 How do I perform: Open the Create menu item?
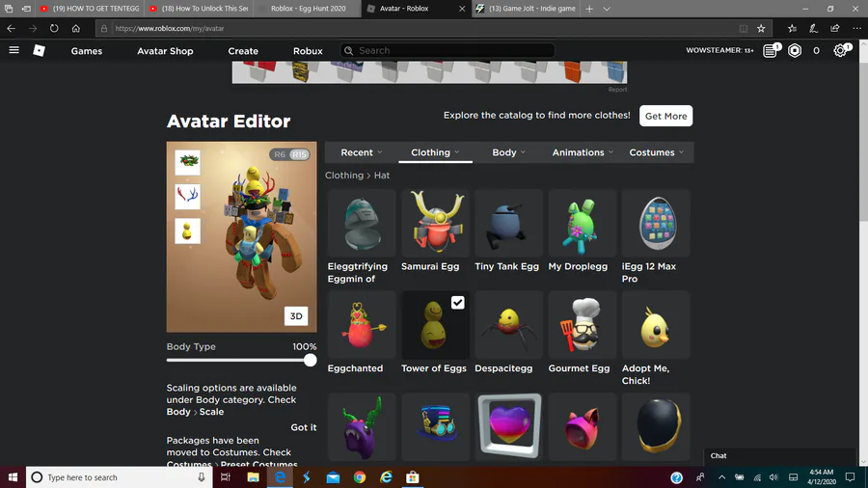click(243, 51)
